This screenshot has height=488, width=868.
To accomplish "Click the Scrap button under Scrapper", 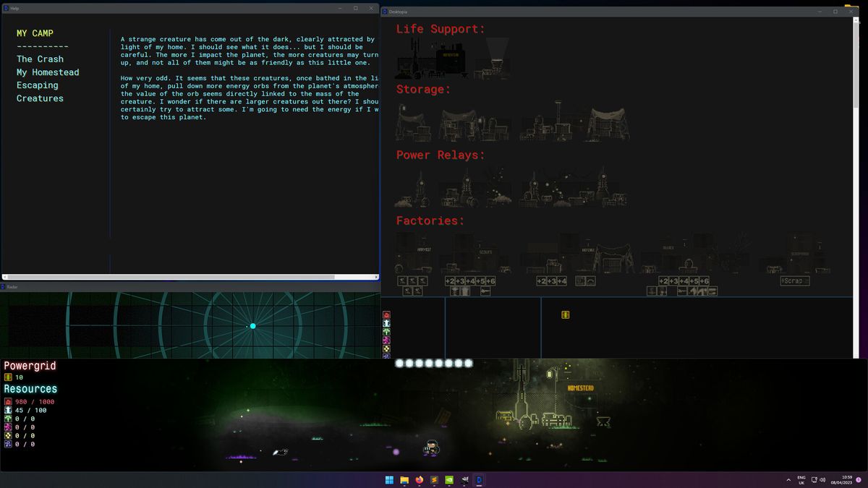I will (795, 281).
